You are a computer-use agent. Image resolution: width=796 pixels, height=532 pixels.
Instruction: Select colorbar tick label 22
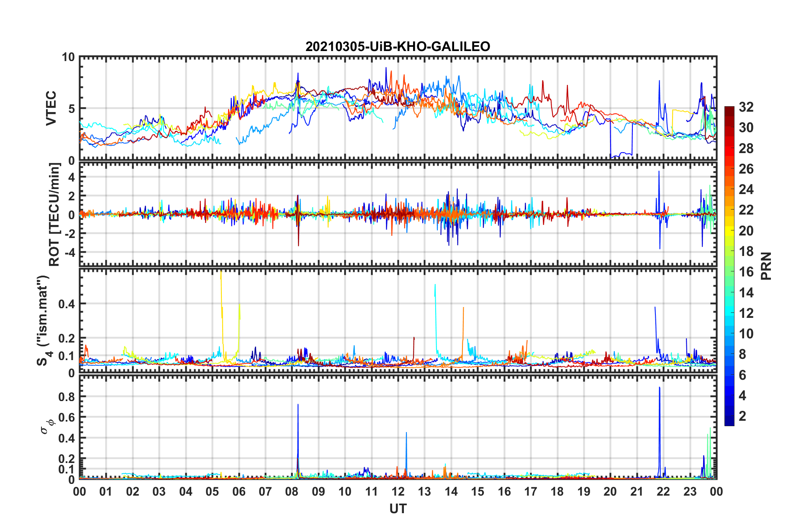click(x=746, y=210)
